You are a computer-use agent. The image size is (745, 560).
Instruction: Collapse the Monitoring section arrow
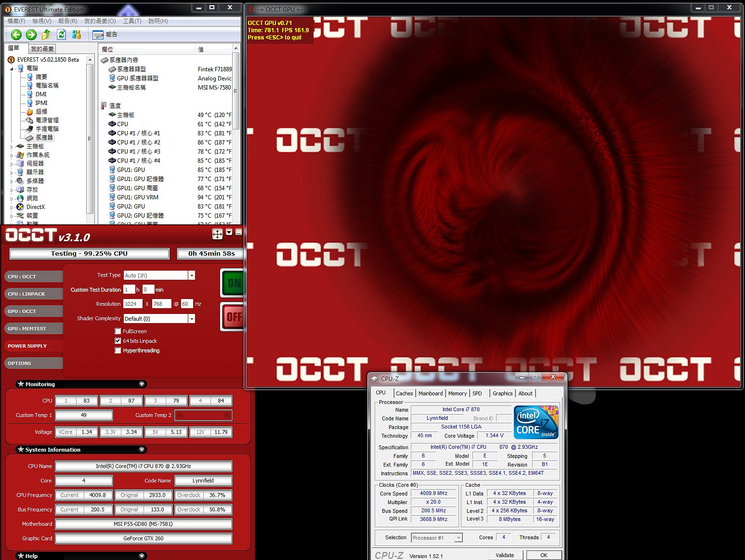[142, 384]
